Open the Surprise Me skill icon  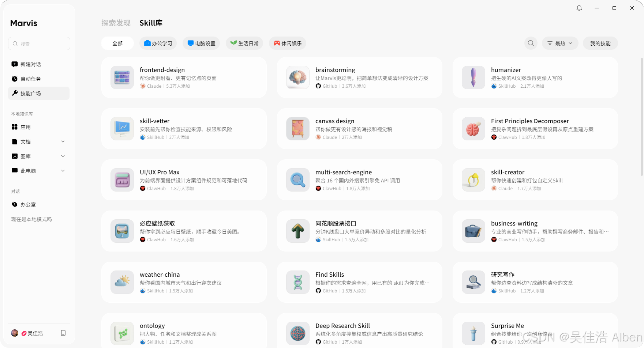click(x=473, y=333)
